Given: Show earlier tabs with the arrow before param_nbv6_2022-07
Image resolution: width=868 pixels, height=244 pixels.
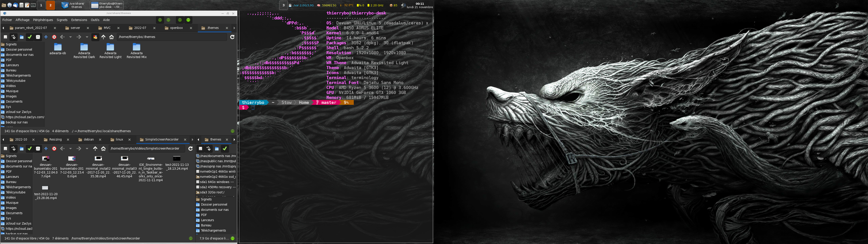Looking at the screenshot, I should [3, 28].
